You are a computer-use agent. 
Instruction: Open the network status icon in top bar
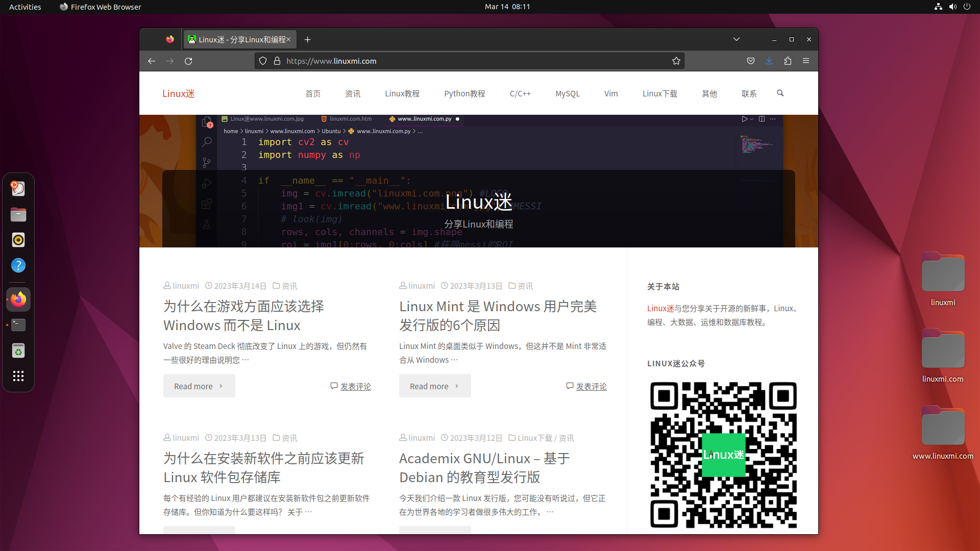click(x=938, y=7)
